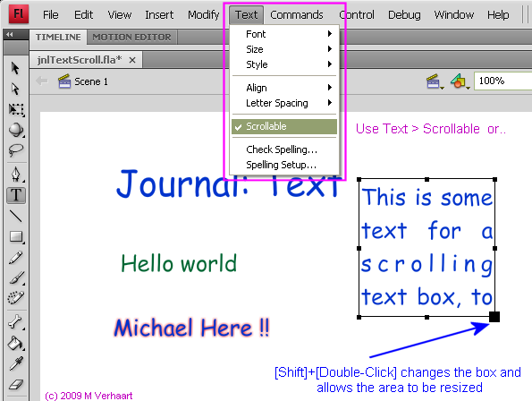Select the Michael Here !! text
Image resolution: width=532 pixels, height=401 pixels.
pos(191,328)
